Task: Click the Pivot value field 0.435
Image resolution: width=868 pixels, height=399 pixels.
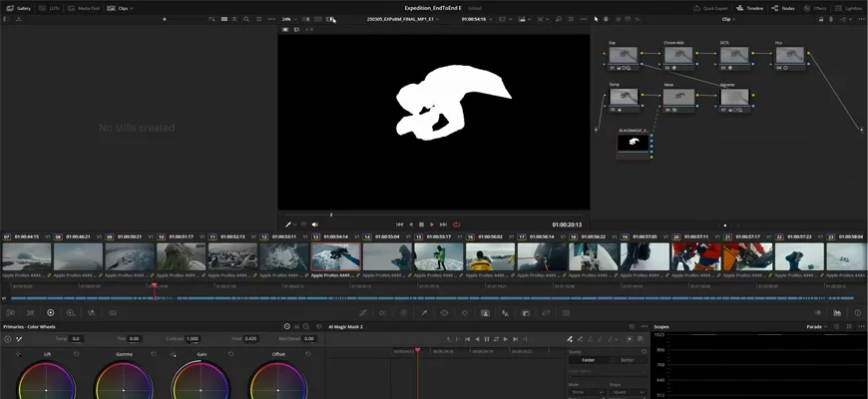Action: (x=250, y=339)
